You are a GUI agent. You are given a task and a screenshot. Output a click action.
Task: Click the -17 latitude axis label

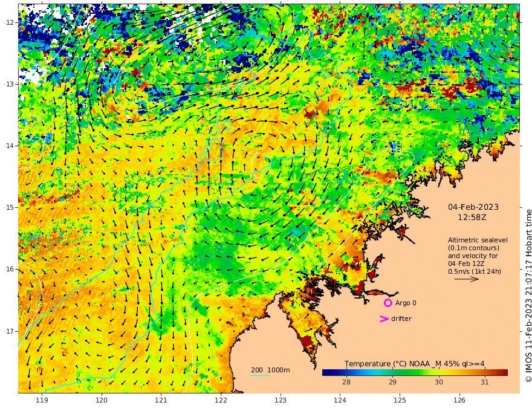click(x=8, y=331)
